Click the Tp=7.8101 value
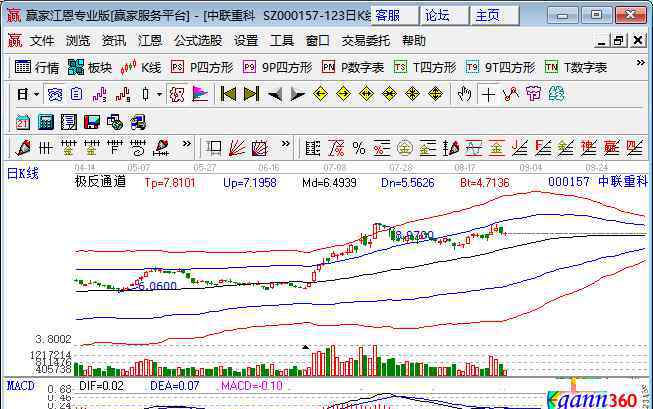Screen dimensions: 653x409 [170, 183]
